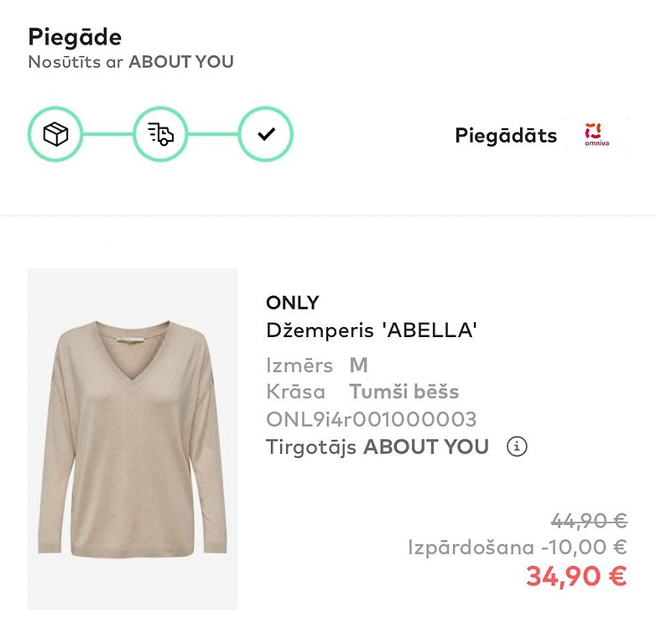Open the beige sweater product thumbnail
Screen dimensions: 656x644
click(x=133, y=439)
